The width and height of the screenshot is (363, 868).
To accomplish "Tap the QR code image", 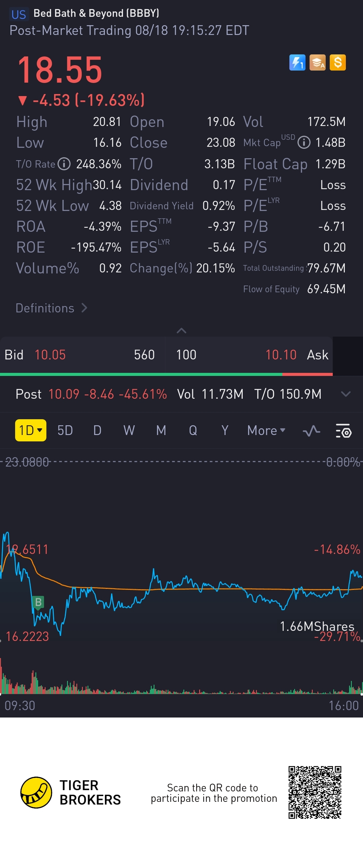I will [x=315, y=792].
